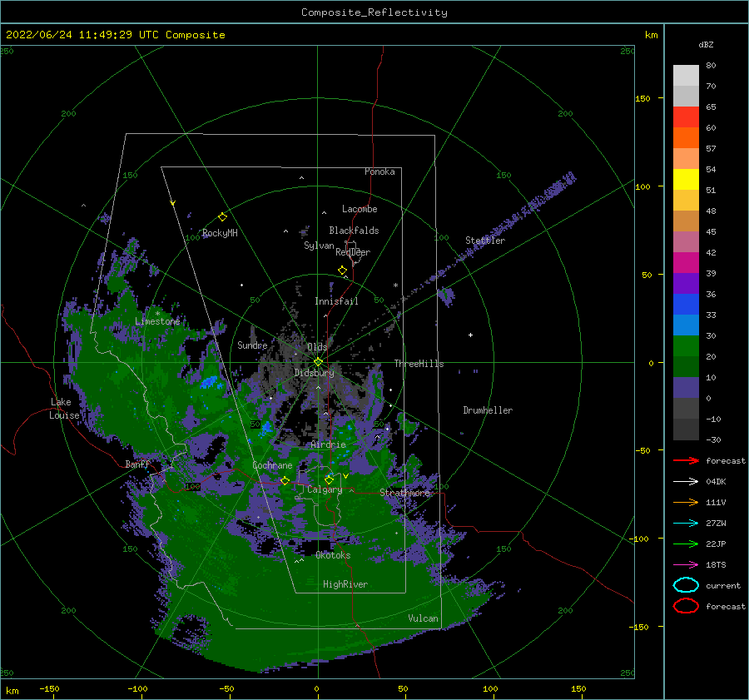749x700 pixels.
Task: Click the magenta 18TS arrow icon
Action: pos(686,565)
